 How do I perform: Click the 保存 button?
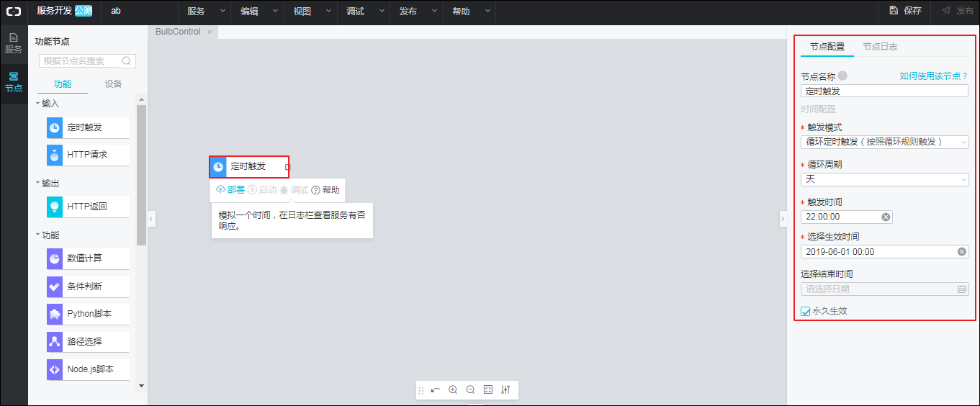[905, 11]
